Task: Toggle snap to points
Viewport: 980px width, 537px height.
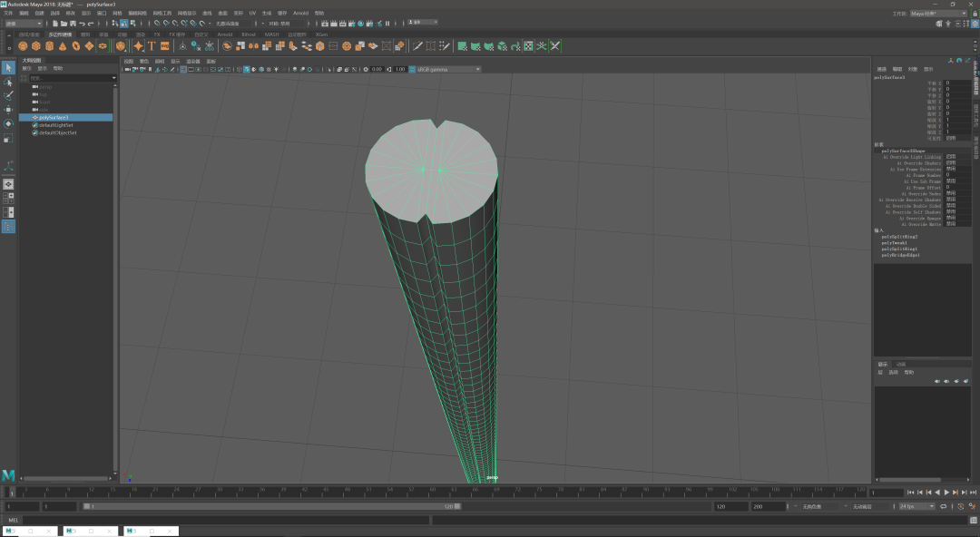Action: point(175,23)
